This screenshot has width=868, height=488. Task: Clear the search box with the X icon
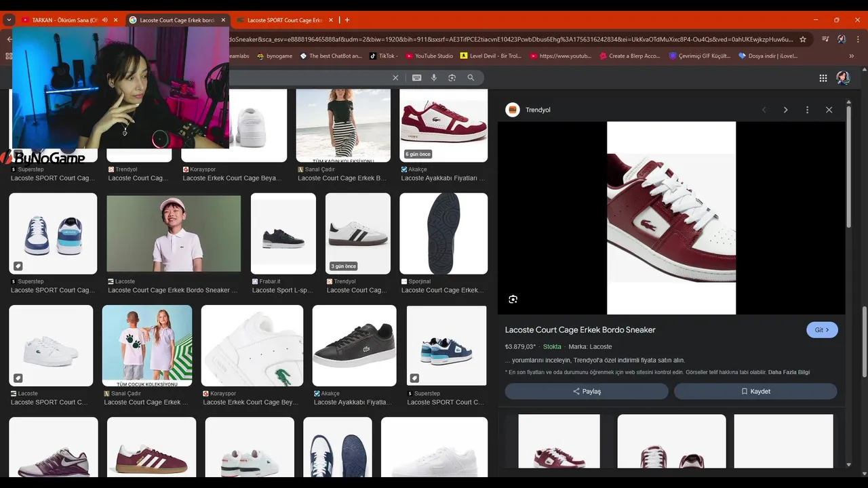[x=395, y=78]
